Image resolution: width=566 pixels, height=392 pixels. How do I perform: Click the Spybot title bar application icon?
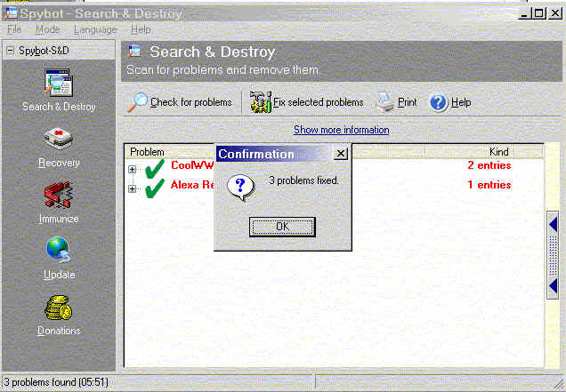11,13
